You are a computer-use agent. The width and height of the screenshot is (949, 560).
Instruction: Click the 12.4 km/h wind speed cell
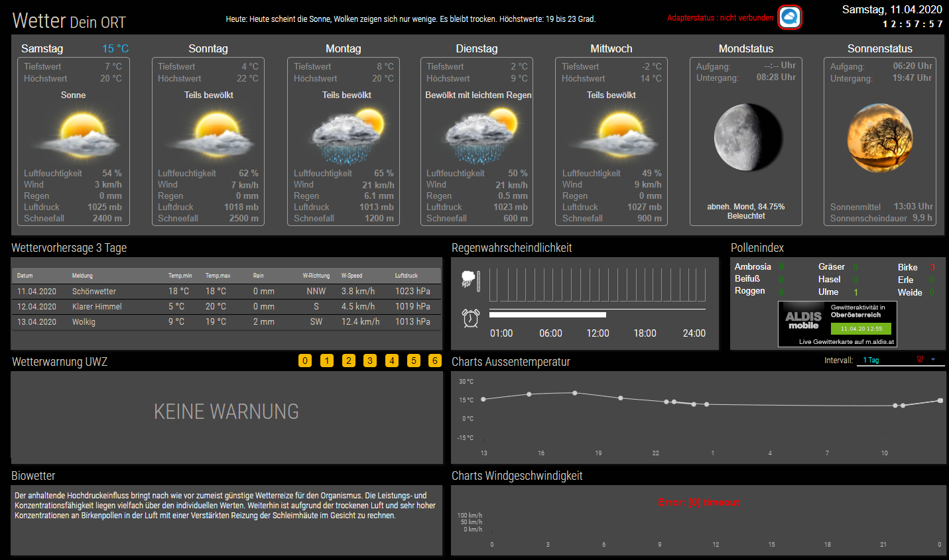coord(361,321)
